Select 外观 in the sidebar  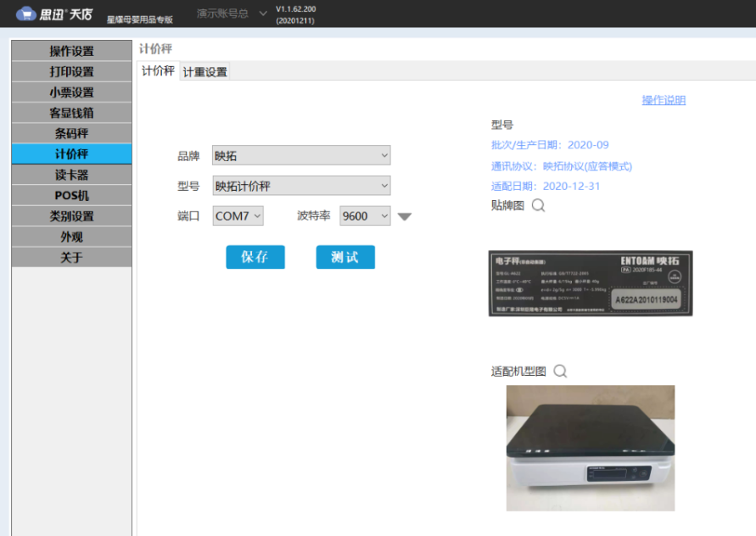(x=70, y=235)
